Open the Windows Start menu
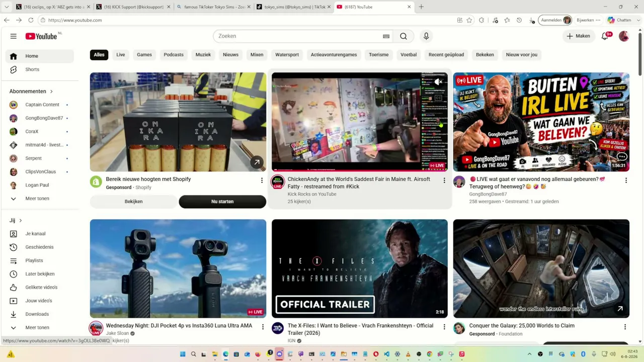Screen dimensions: 644x362 (183, 354)
